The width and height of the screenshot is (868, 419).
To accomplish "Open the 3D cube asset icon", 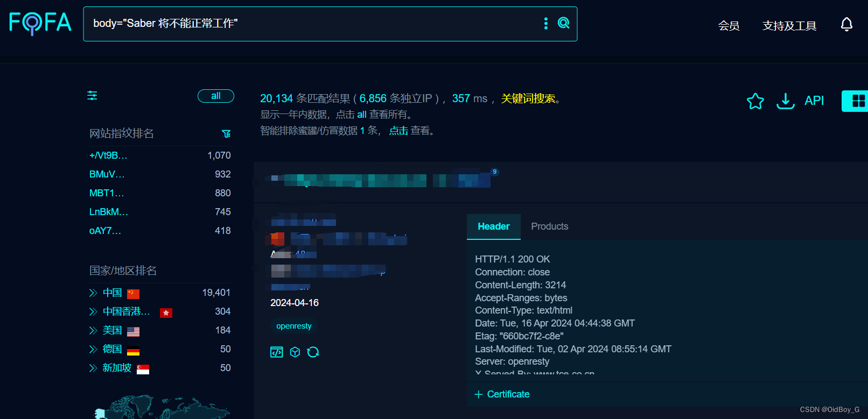I will point(295,352).
